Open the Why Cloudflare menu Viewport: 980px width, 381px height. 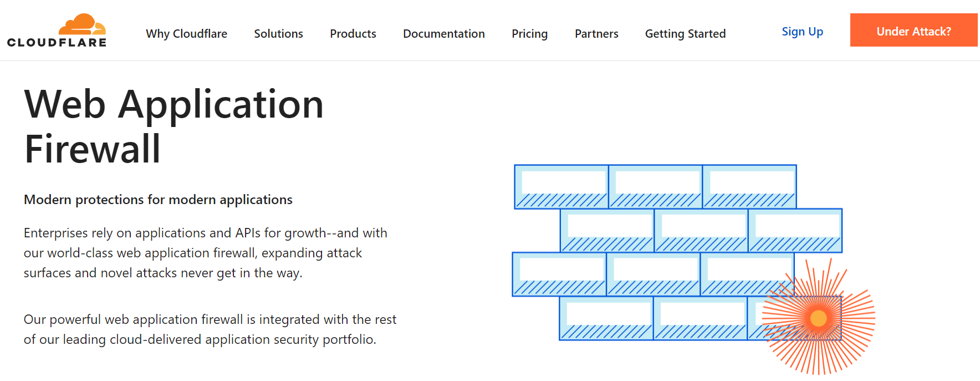pyautogui.click(x=186, y=34)
